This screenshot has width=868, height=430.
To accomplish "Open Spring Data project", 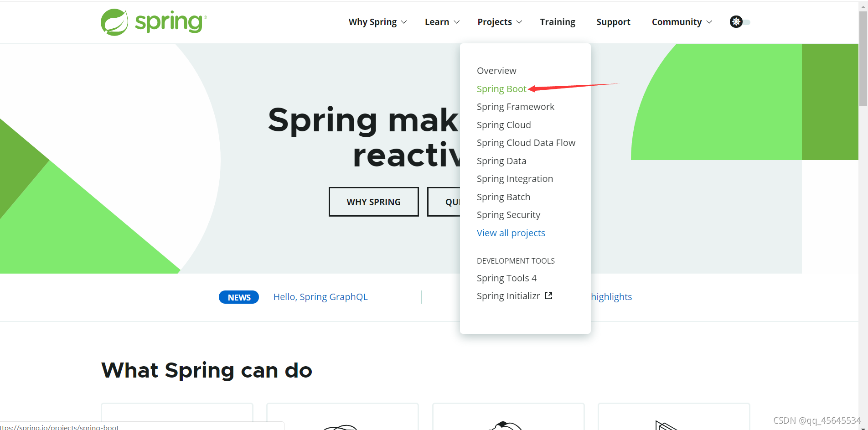I will click(501, 161).
